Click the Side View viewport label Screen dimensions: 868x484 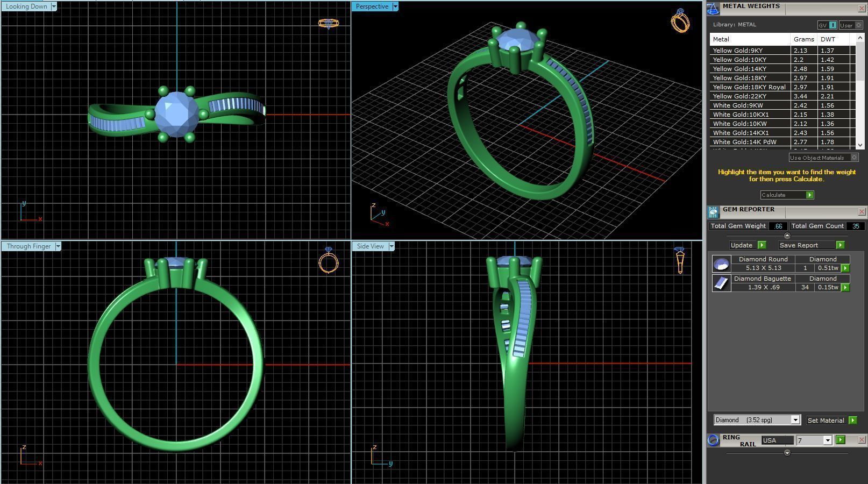click(371, 246)
